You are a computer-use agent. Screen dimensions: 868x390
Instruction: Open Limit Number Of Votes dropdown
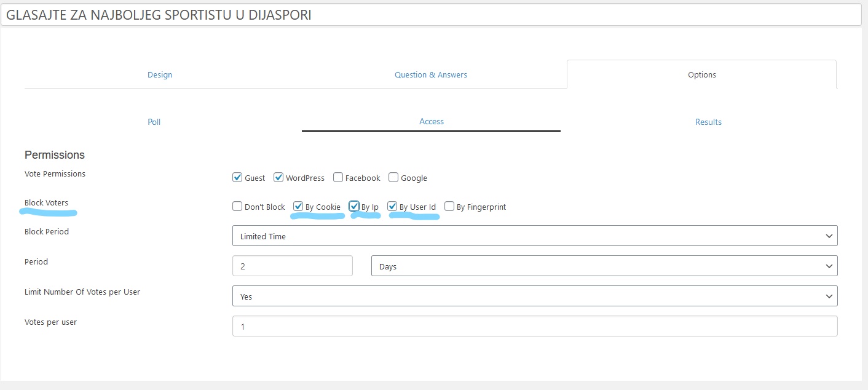pos(535,296)
